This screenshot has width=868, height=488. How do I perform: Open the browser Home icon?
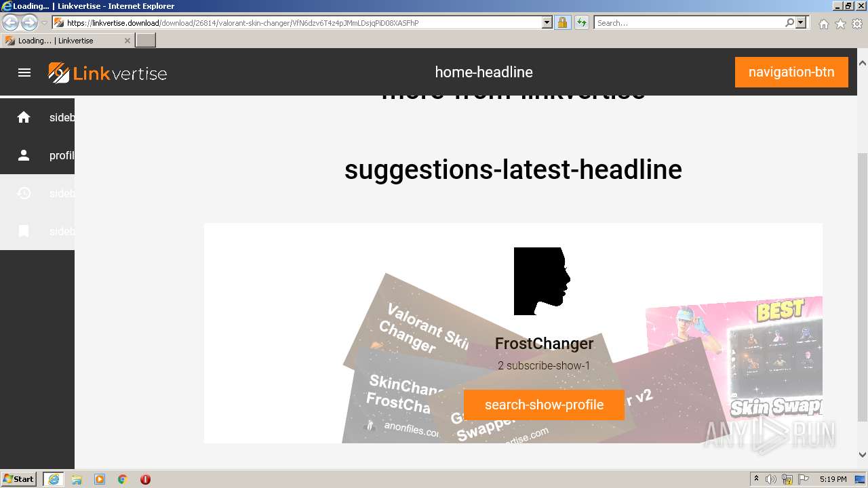point(823,24)
